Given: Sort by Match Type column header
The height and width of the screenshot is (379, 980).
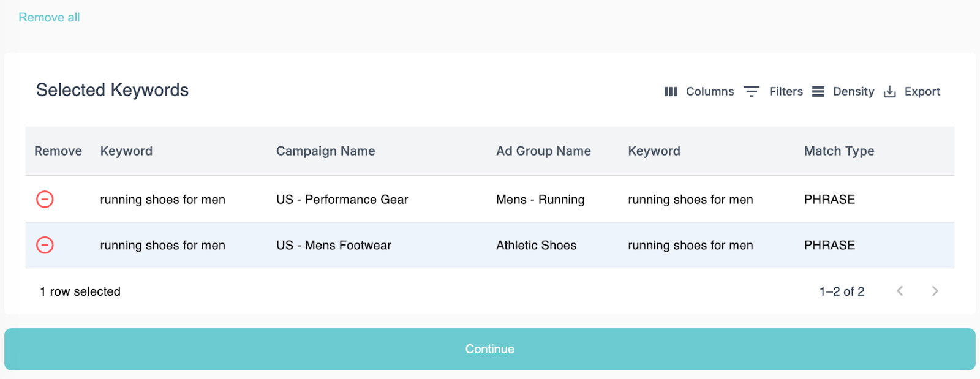Looking at the screenshot, I should click(x=839, y=151).
